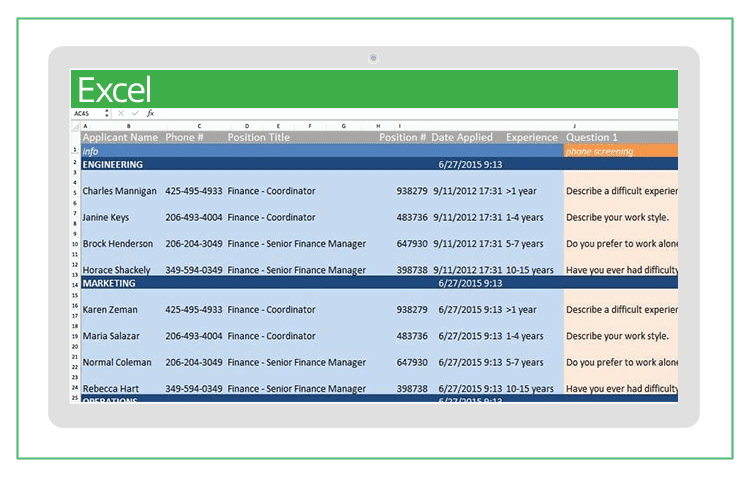Viewport: 746px width, 479px height.
Task: Select Brock Henderson name cell
Action: (x=118, y=244)
